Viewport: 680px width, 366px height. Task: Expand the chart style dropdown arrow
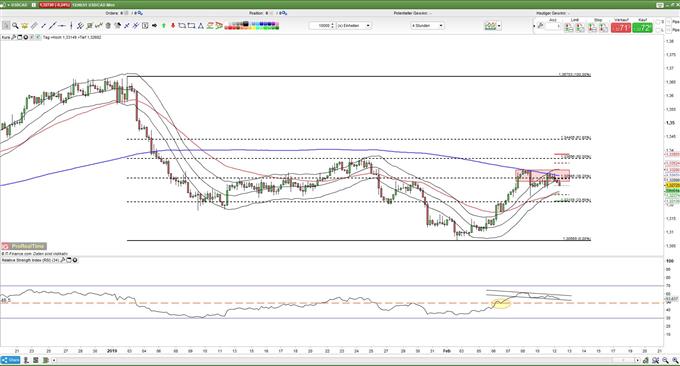click(499, 26)
